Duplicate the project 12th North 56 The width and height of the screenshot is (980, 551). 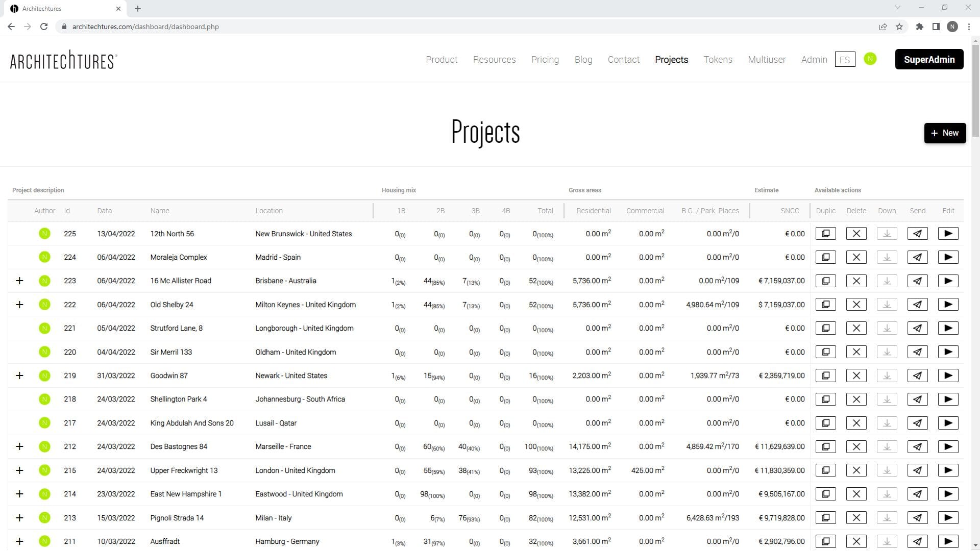(826, 233)
